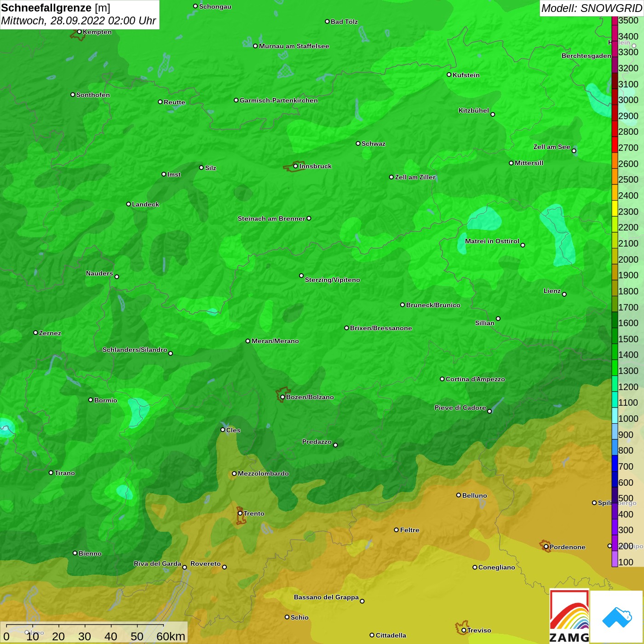This screenshot has height=644, width=644.
Task: Click the Pordenone city marker
Action: tap(545, 546)
